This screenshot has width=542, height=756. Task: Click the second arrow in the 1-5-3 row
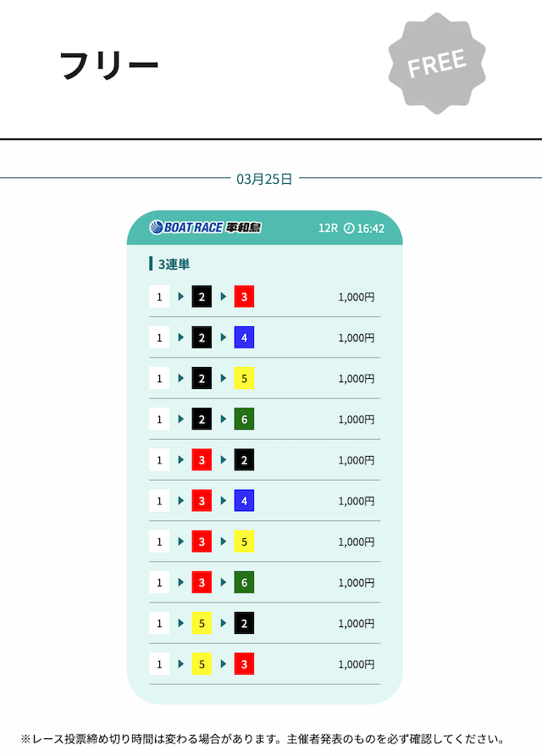(x=224, y=664)
